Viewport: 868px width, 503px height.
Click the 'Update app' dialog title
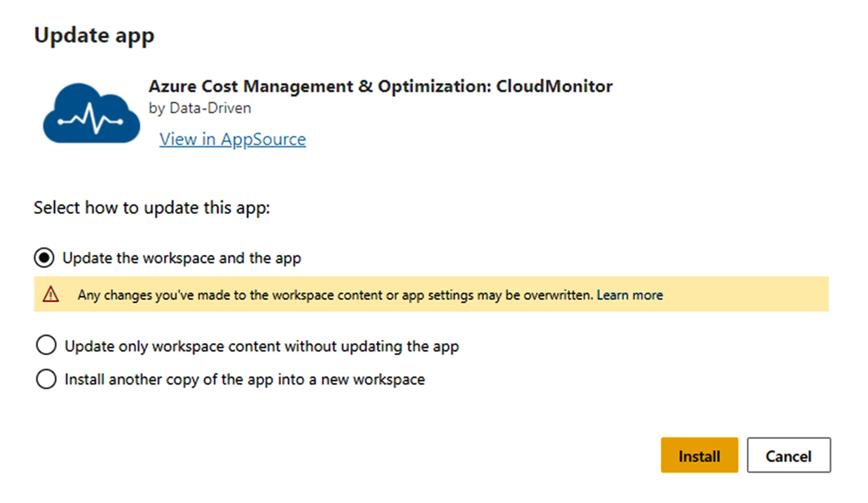pyautogui.click(x=94, y=36)
